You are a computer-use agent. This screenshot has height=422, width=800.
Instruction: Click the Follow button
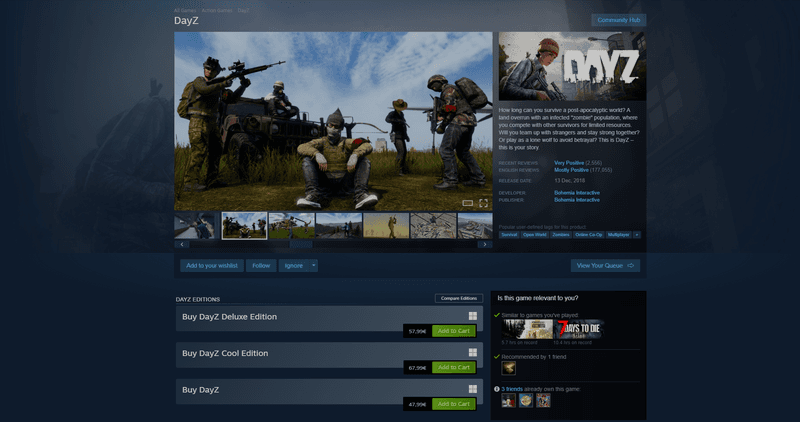click(x=261, y=265)
